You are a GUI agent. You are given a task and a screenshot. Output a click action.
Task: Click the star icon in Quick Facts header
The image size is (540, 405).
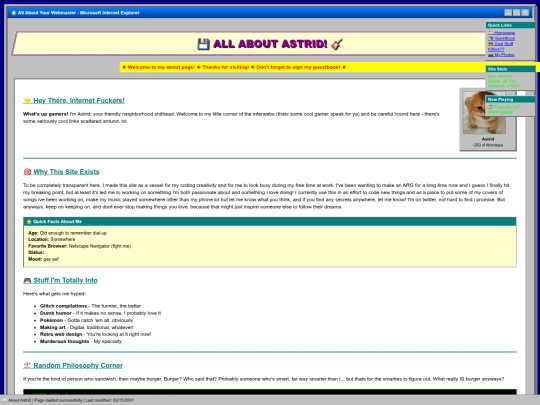point(29,221)
